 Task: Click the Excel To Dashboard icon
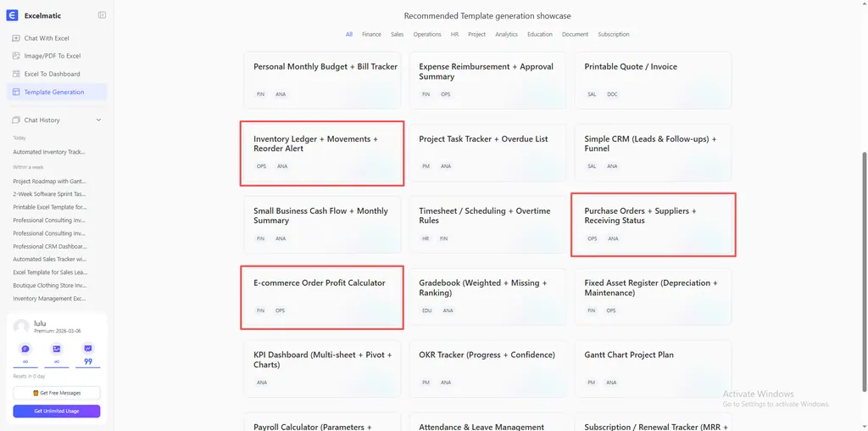point(16,74)
